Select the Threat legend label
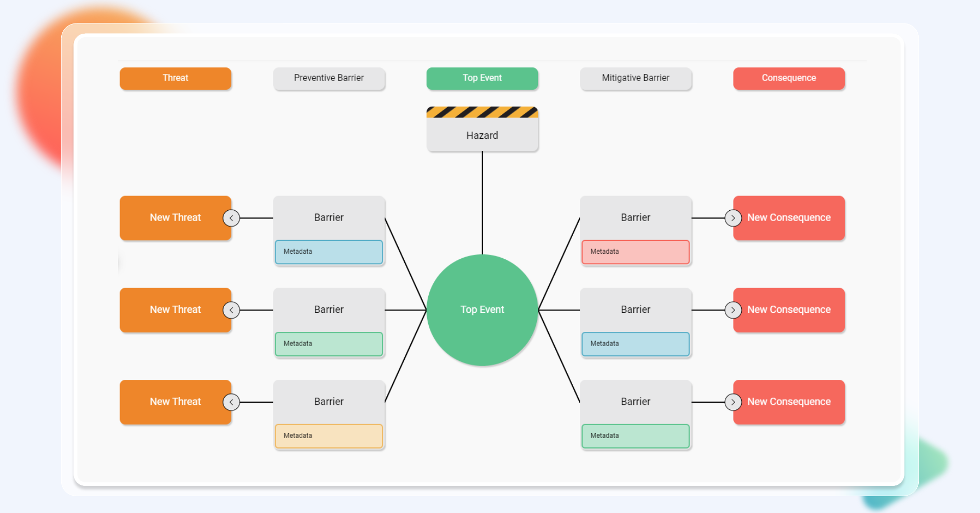The image size is (980, 513). click(x=175, y=78)
